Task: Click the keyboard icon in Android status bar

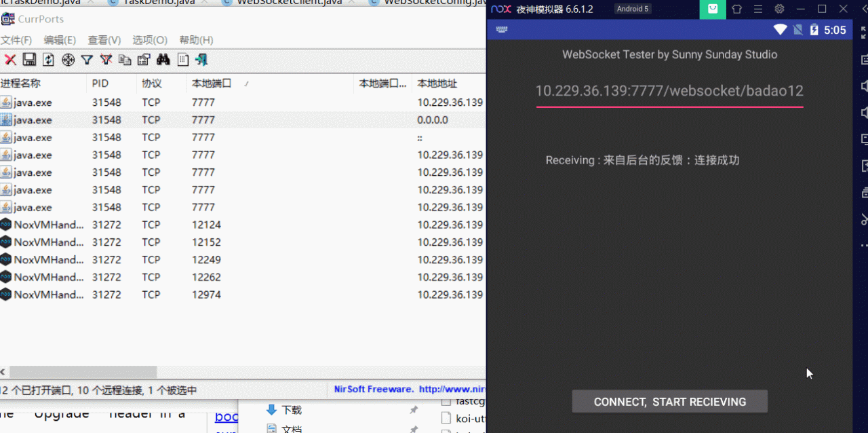Action: point(502,30)
